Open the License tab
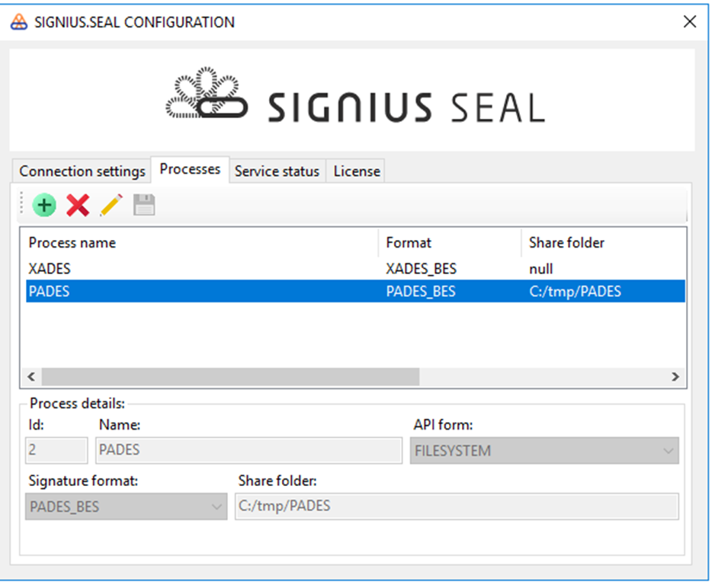Viewport: 715px width, 588px height. 357,171
